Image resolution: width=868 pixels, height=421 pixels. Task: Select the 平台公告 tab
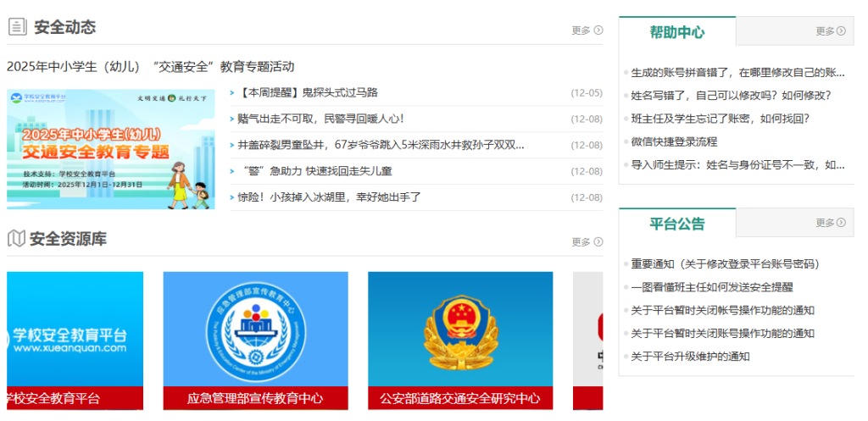click(x=677, y=224)
